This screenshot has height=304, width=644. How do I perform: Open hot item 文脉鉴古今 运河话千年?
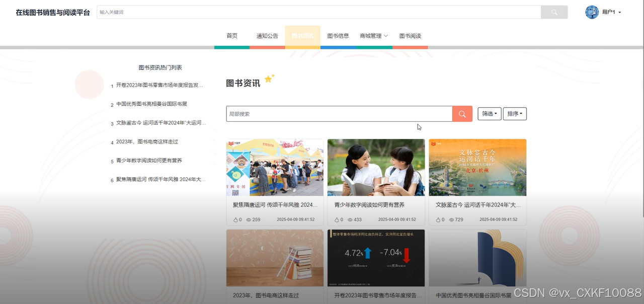point(161,122)
